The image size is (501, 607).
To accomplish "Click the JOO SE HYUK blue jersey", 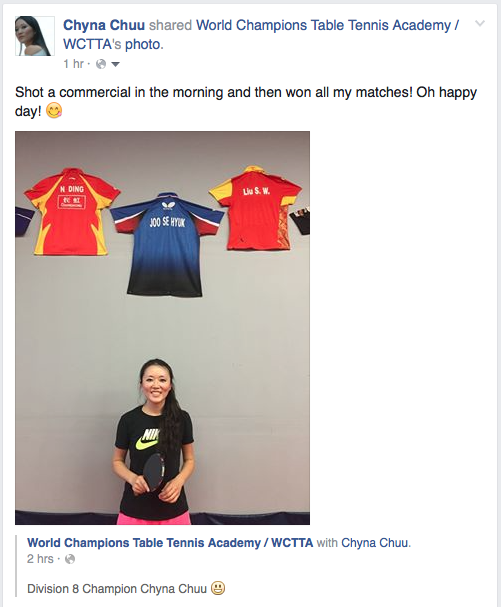I will click(x=166, y=245).
